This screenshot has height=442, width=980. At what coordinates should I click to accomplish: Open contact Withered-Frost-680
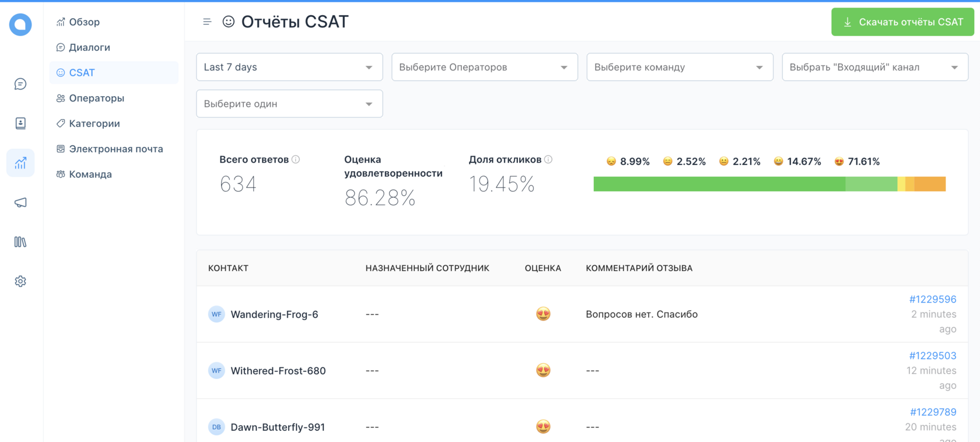click(x=278, y=371)
